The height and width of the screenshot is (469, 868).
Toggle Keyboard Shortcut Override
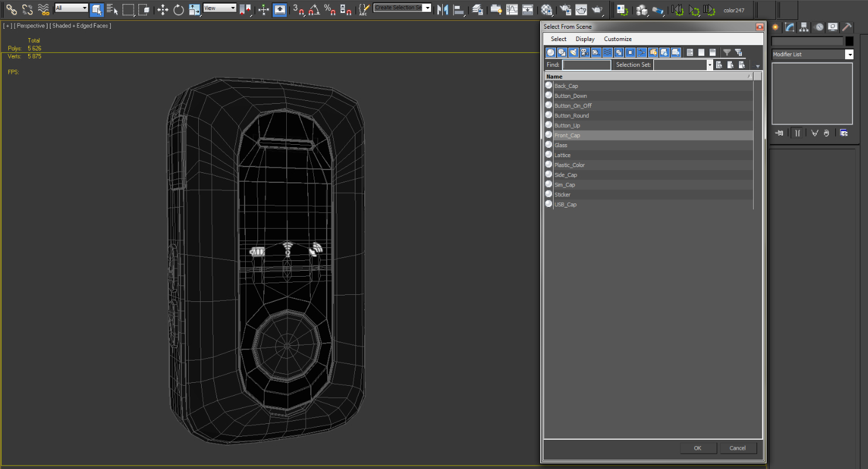coord(280,9)
